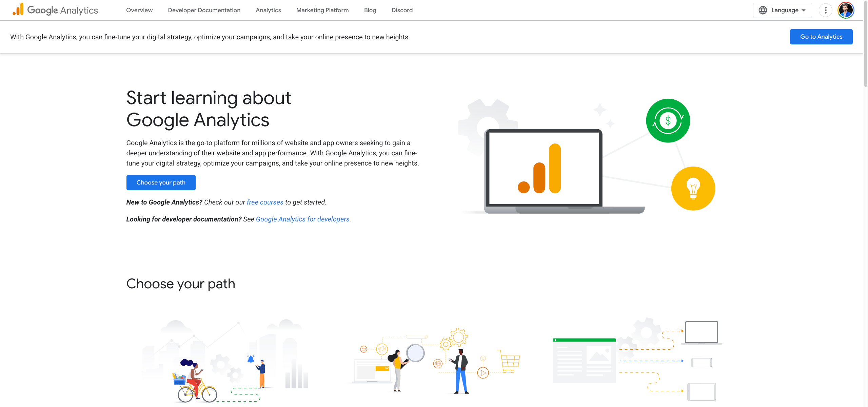Image resolution: width=868 pixels, height=407 pixels.
Task: Click the Choose your path button
Action: tap(161, 182)
